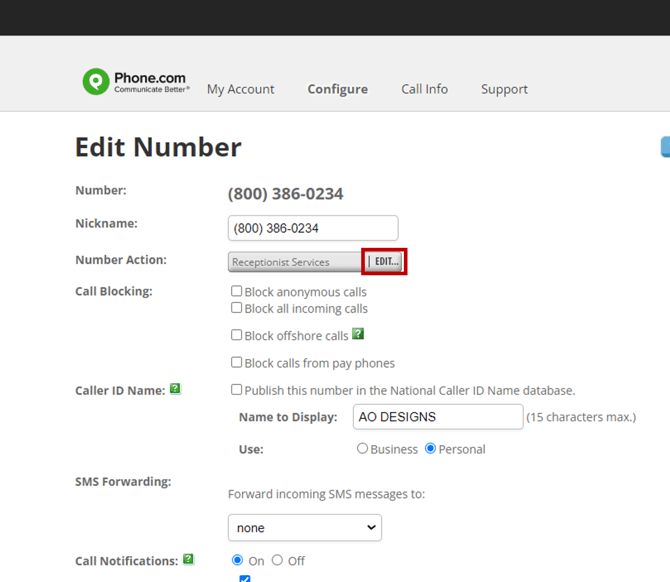Enable Block anonymous calls checkbox

236,291
